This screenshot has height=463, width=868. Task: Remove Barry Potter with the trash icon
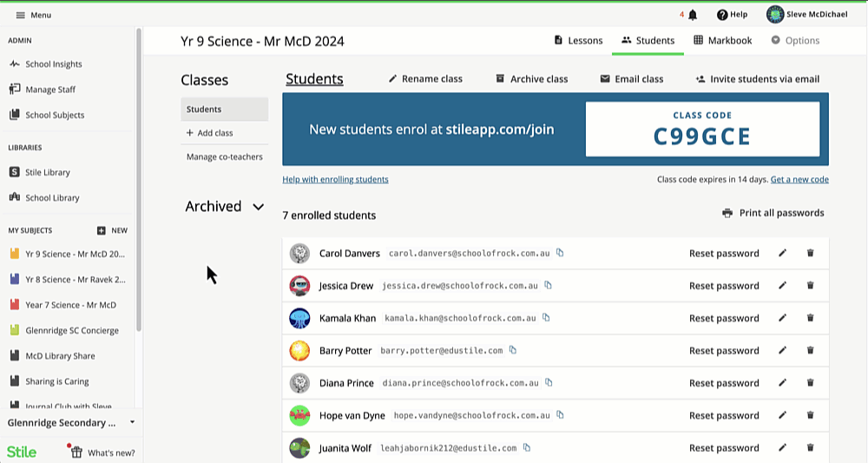(811, 350)
